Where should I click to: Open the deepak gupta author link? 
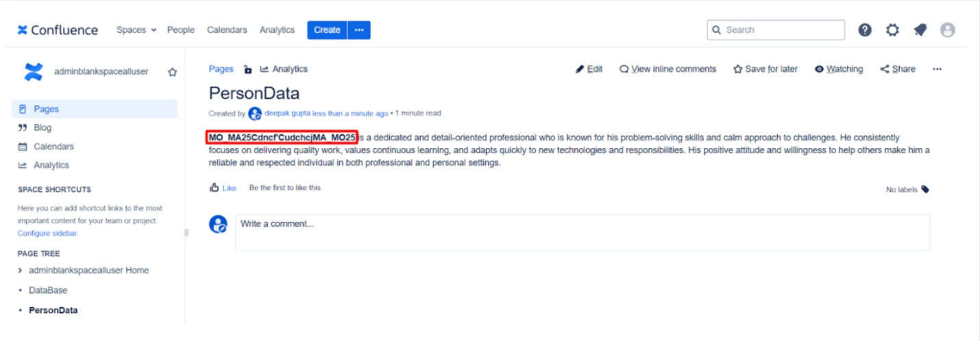[x=287, y=114]
